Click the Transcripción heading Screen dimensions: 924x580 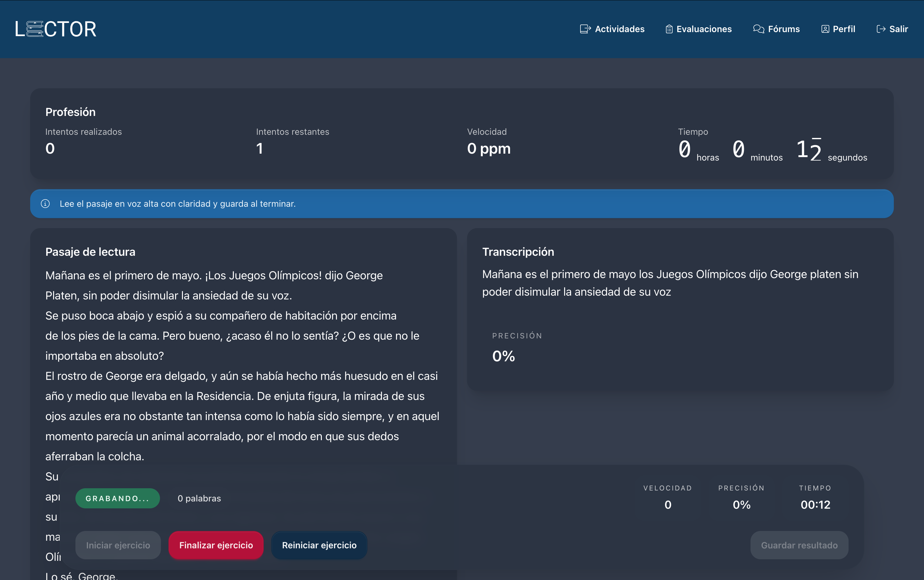(x=518, y=252)
